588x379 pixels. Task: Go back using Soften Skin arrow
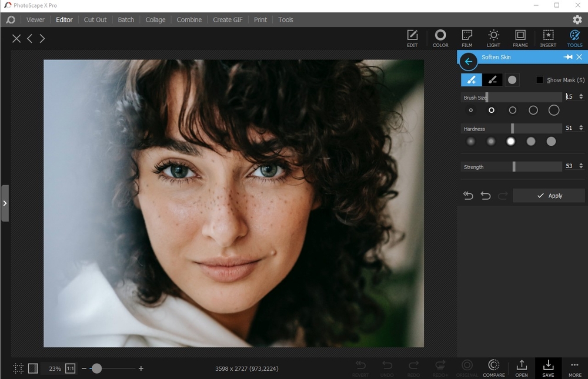tap(468, 61)
